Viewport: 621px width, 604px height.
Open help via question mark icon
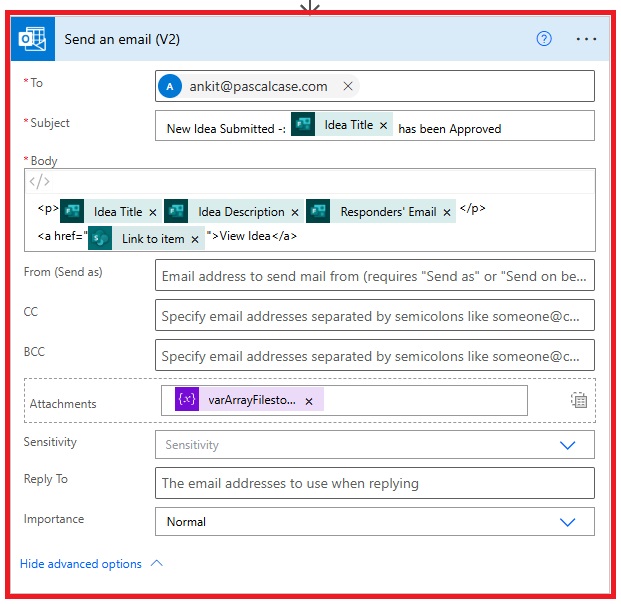(544, 39)
